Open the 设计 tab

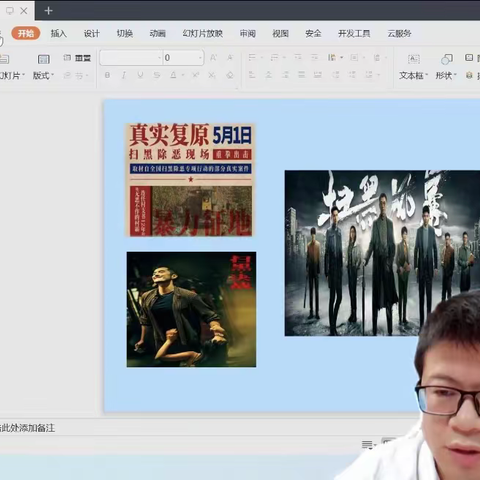pos(92,33)
